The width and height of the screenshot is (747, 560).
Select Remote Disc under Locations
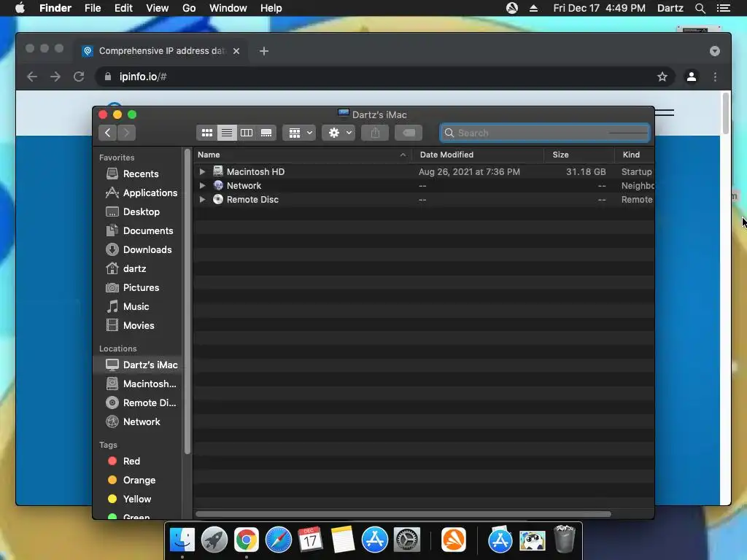coord(138,402)
